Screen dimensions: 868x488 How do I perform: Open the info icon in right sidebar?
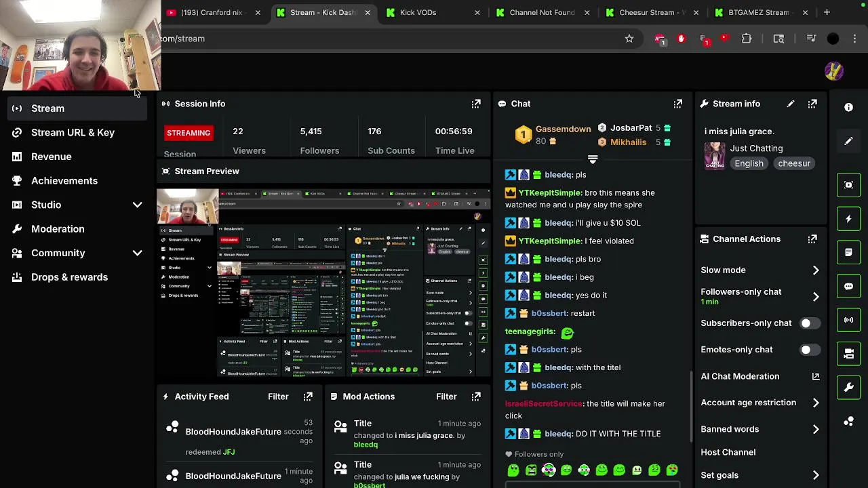tap(848, 107)
